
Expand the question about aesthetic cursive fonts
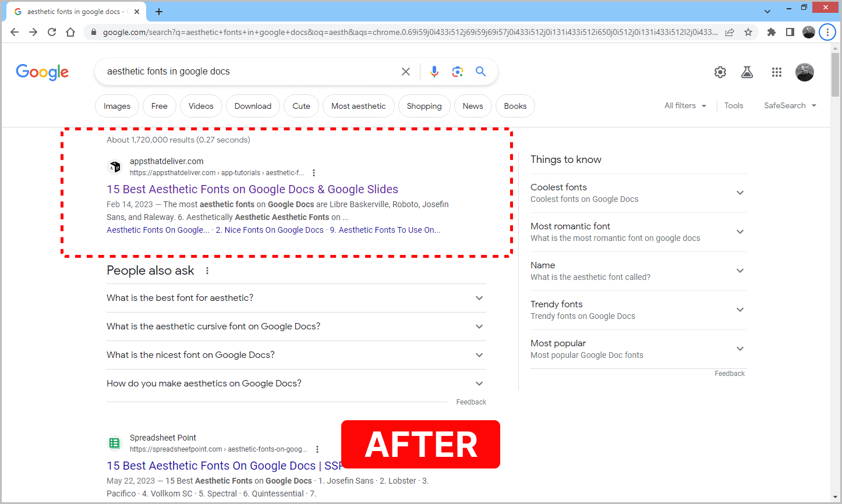click(479, 326)
